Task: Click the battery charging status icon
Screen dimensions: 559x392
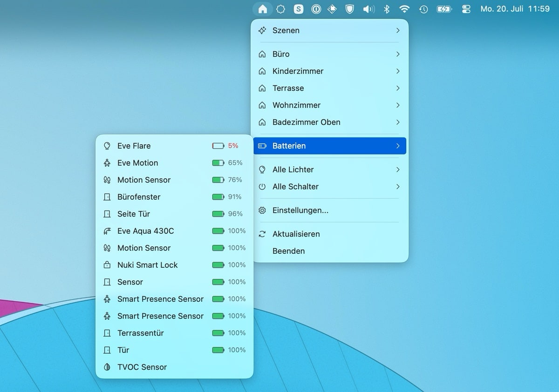Action: (444, 9)
